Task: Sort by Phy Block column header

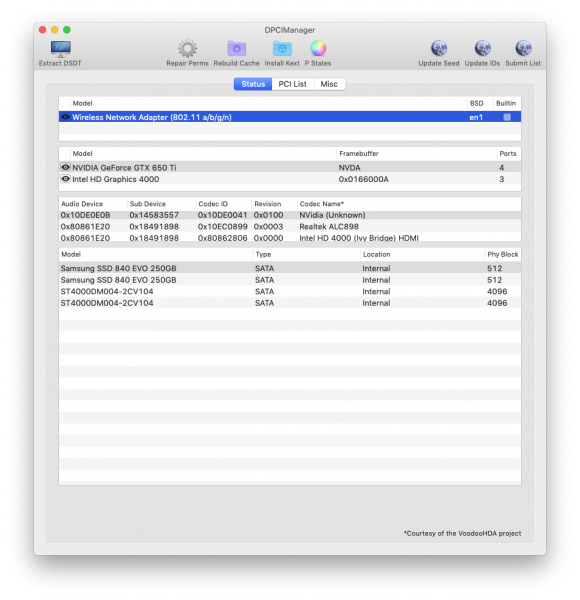Action: 502,254
